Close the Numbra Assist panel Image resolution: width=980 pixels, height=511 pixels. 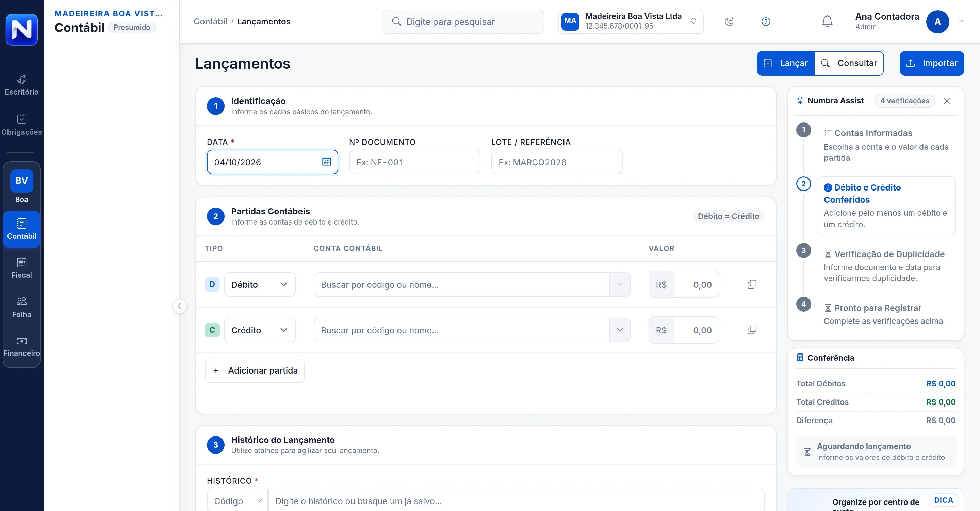947,101
